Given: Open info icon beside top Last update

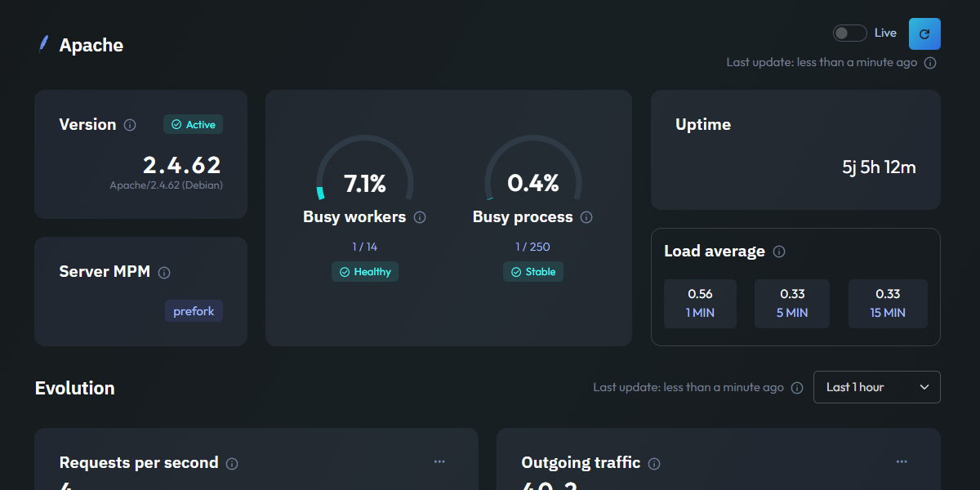Looking at the screenshot, I should 930,63.
